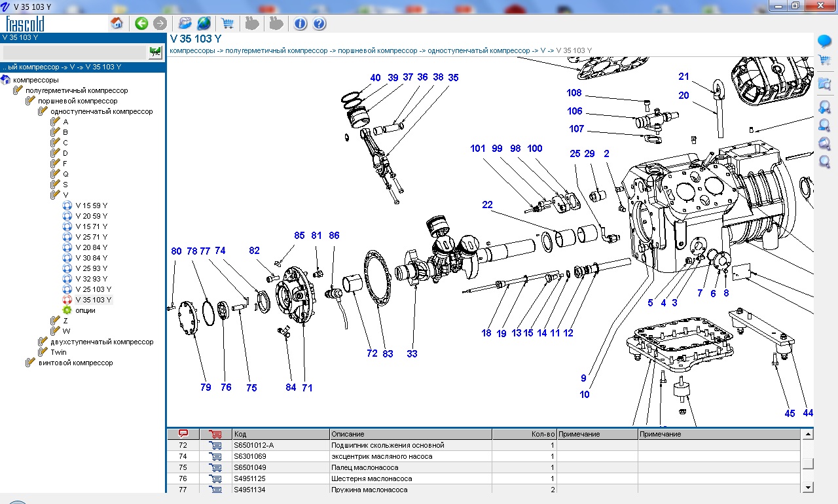The width and height of the screenshot is (838, 504).
Task: Add part S6501049 to cart from row 75
Action: click(215, 467)
